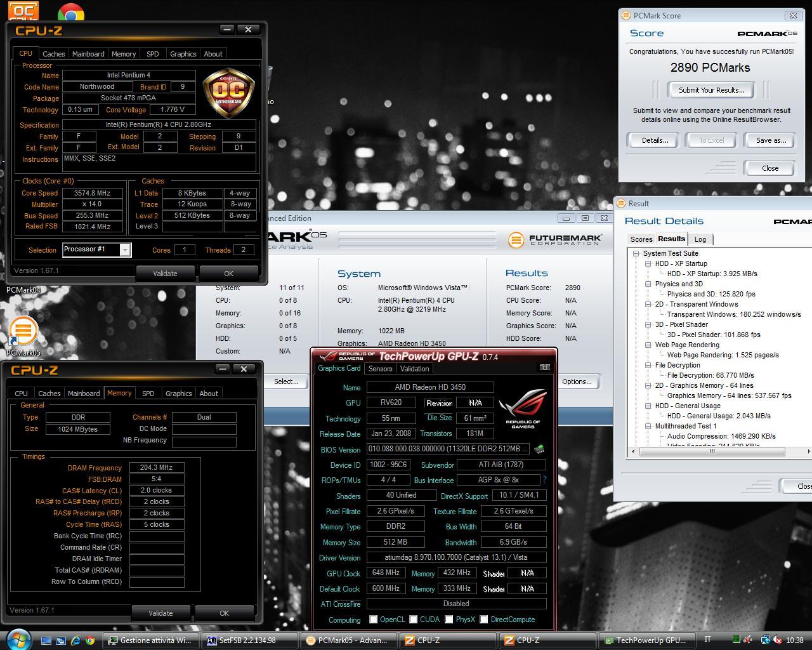
Task: Click the Save as... button
Action: [771, 140]
